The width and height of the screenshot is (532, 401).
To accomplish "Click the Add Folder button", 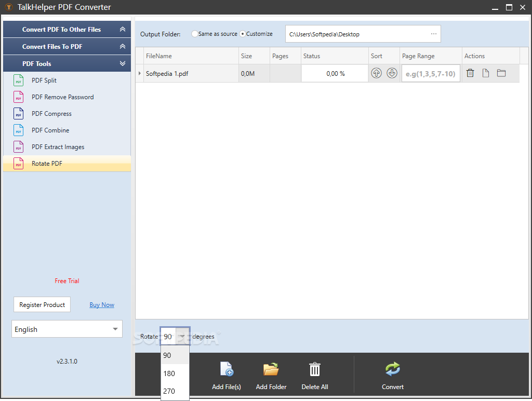I will tap(271, 376).
